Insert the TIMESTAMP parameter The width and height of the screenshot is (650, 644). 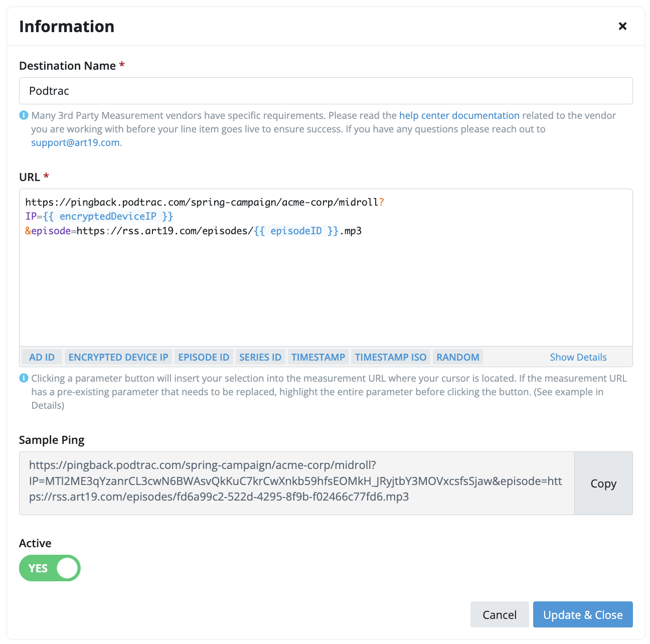coord(318,357)
